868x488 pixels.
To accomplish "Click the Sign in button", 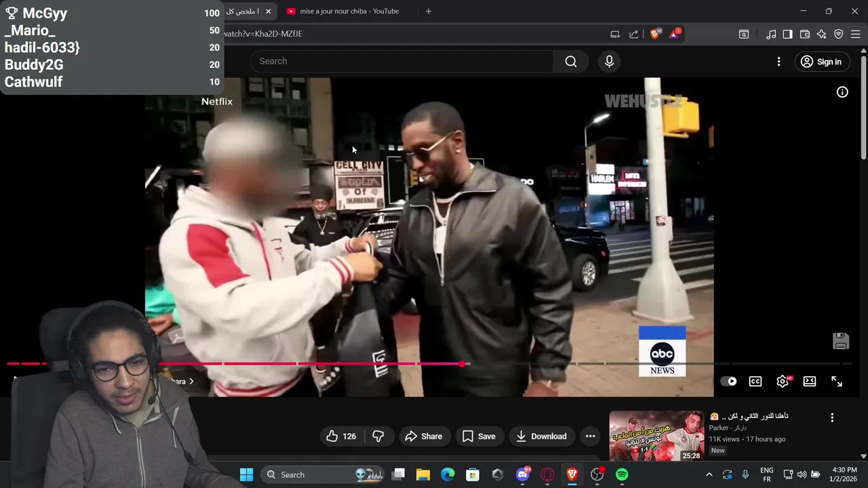I will coord(821,62).
